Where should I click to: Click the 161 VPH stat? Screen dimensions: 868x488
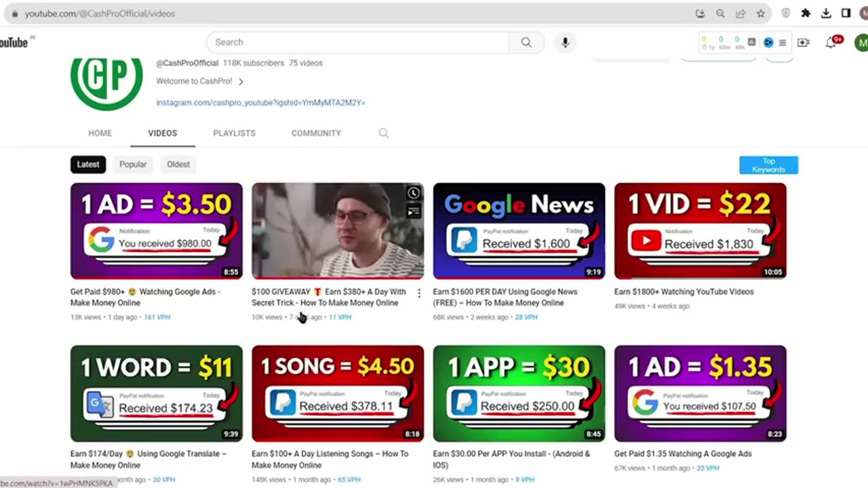pyautogui.click(x=157, y=317)
